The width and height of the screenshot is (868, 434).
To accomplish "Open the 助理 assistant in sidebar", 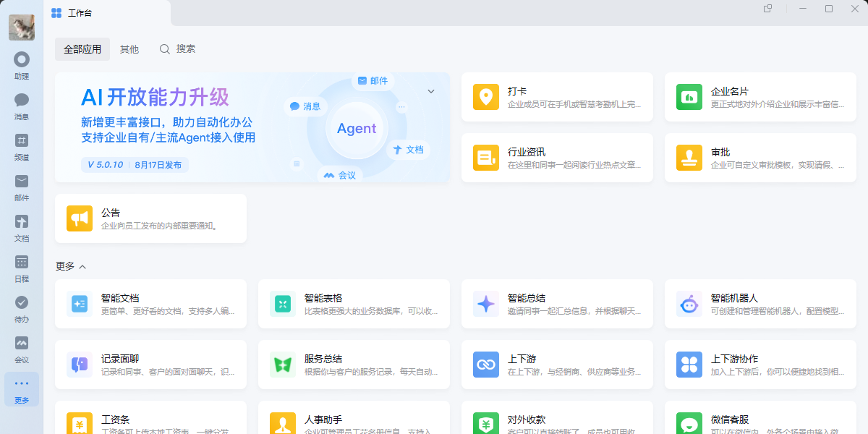I will pyautogui.click(x=22, y=65).
